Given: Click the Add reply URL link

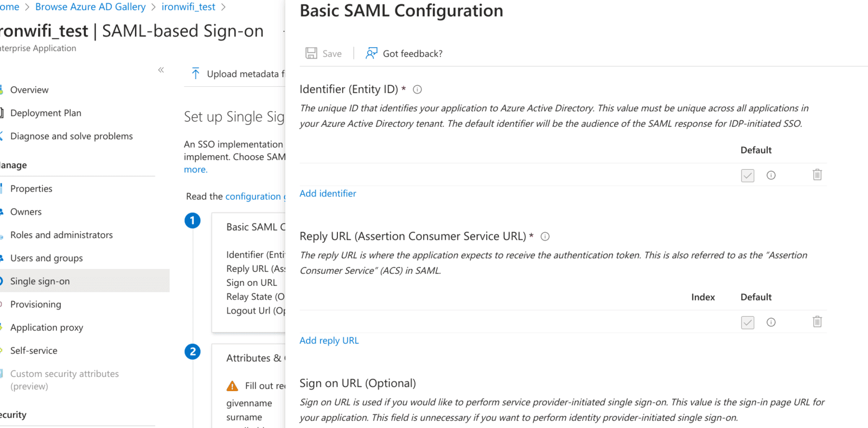Looking at the screenshot, I should point(329,341).
